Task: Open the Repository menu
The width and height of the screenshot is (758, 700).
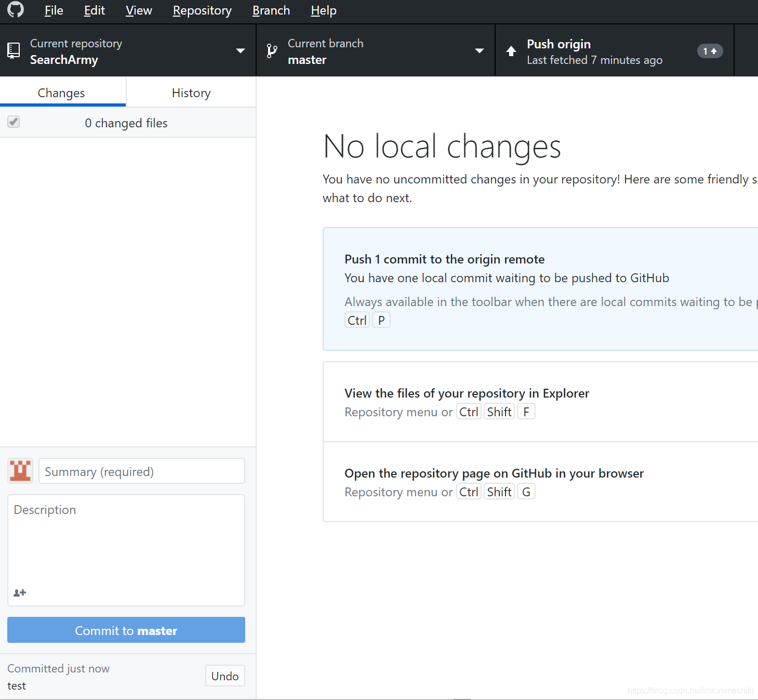Action: click(202, 10)
